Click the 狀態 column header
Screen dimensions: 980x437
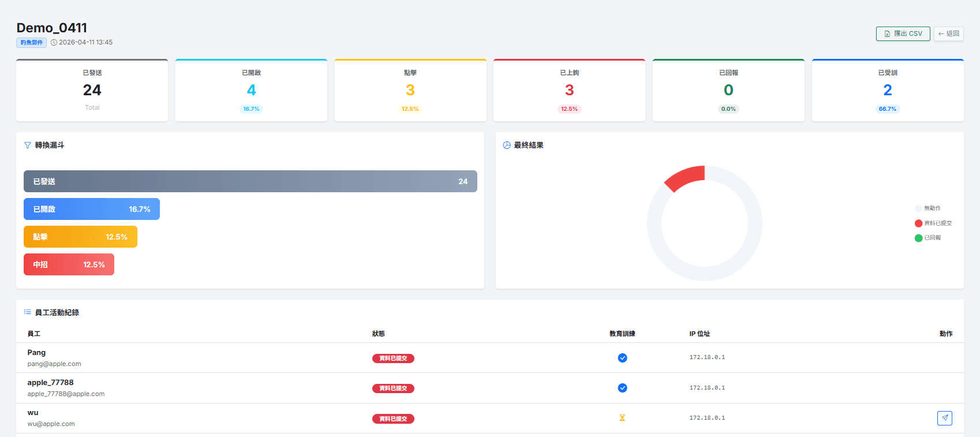click(379, 334)
